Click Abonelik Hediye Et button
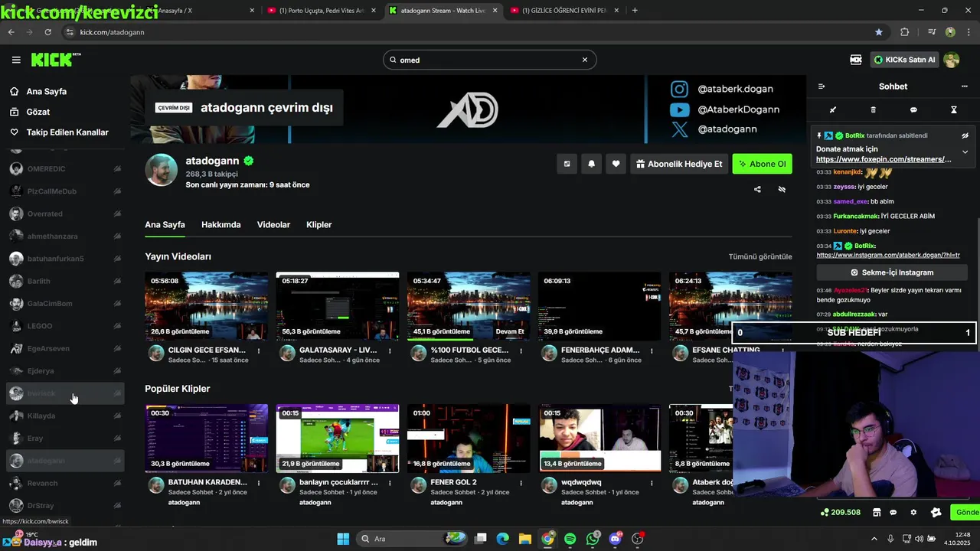Image resolution: width=980 pixels, height=551 pixels. click(x=679, y=164)
